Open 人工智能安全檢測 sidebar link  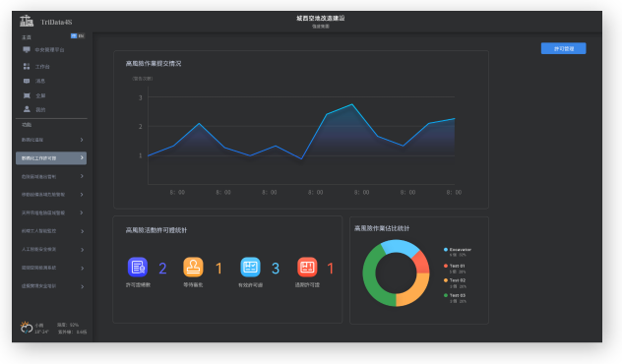[x=39, y=250]
